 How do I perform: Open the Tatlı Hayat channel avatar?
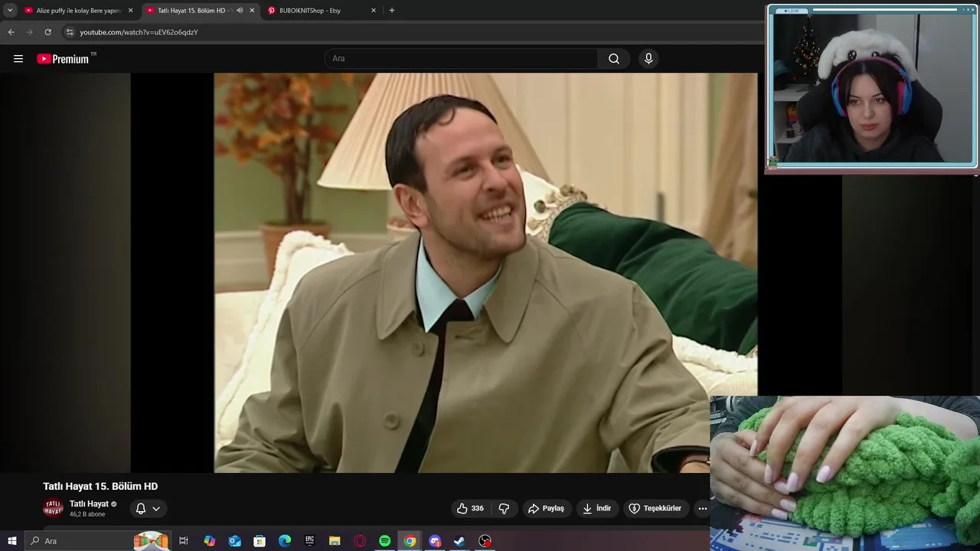[x=53, y=508]
